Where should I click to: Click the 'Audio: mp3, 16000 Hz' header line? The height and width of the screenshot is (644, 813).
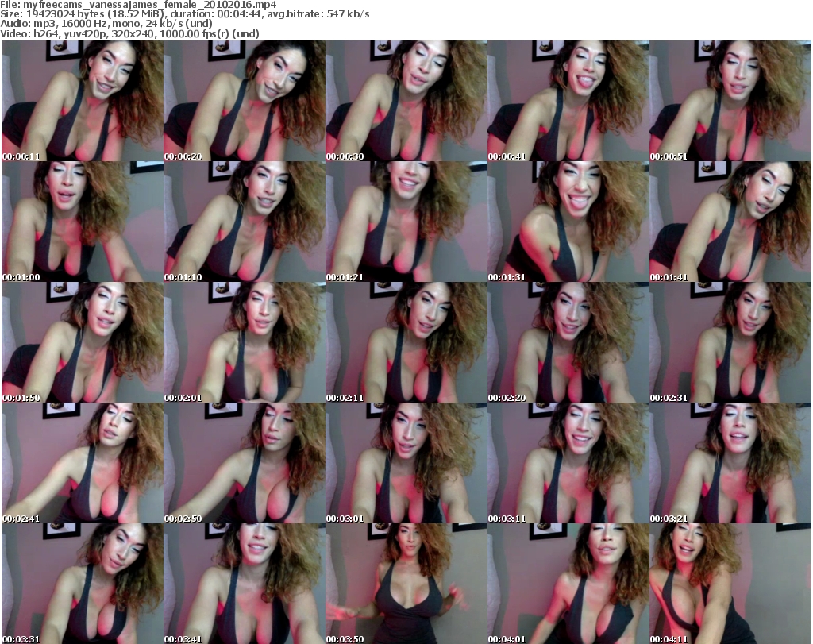(x=106, y=24)
